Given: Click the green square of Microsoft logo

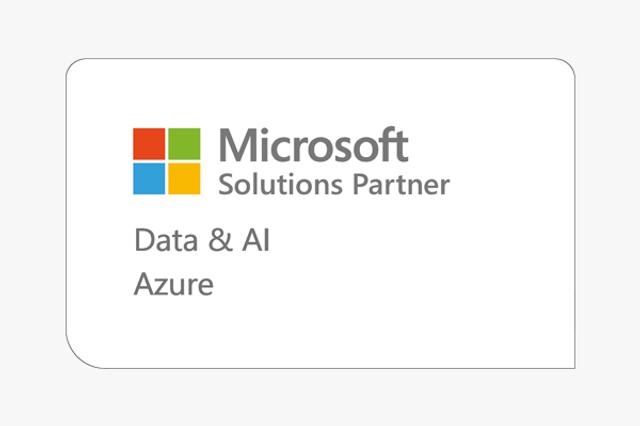Looking at the screenshot, I should (184, 143).
